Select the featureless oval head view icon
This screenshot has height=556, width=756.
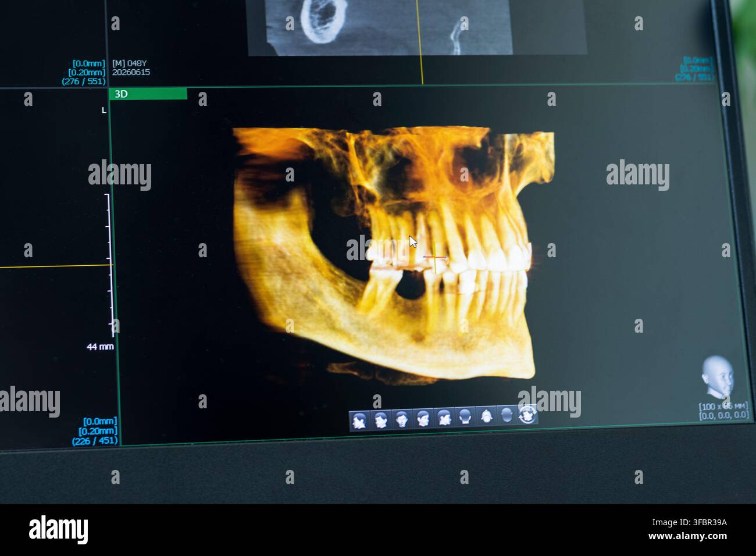pyautogui.click(x=507, y=415)
